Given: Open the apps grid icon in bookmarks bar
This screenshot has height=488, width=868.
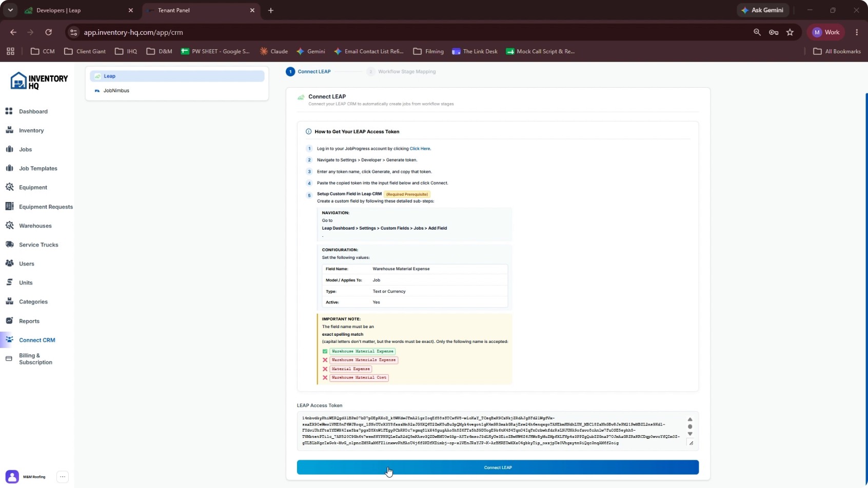Looking at the screenshot, I should pos(10,51).
